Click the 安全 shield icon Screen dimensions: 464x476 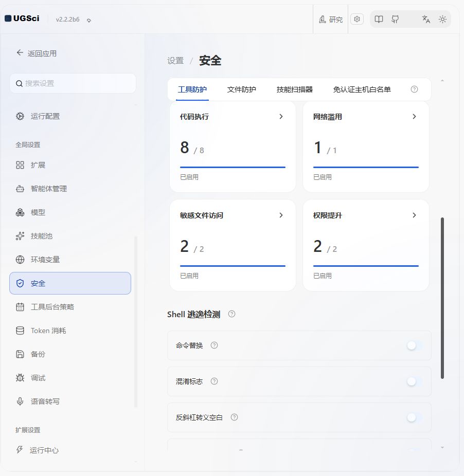[20, 284]
